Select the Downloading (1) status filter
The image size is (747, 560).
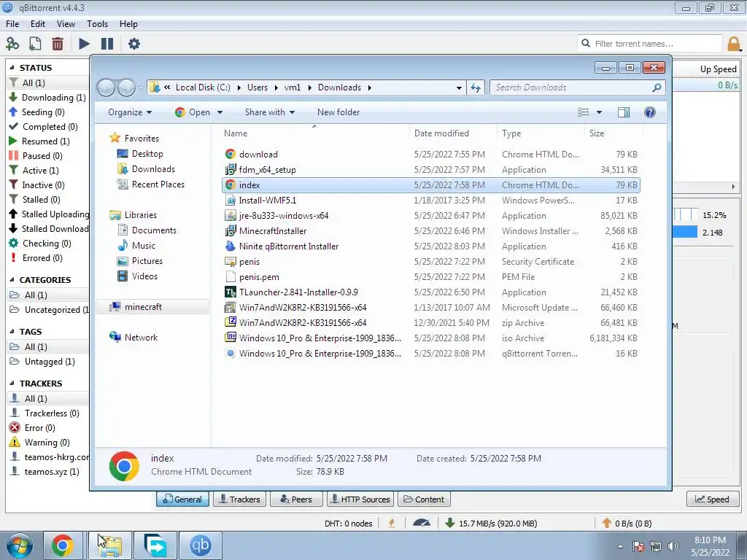click(47, 97)
